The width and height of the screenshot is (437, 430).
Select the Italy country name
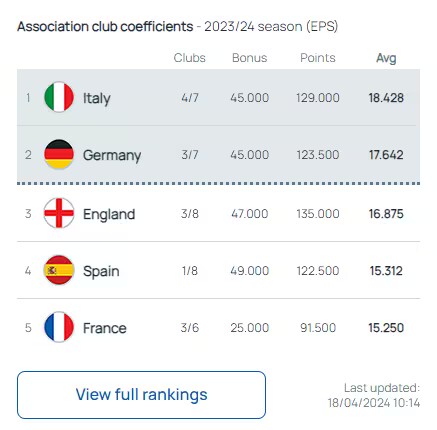[x=97, y=98]
